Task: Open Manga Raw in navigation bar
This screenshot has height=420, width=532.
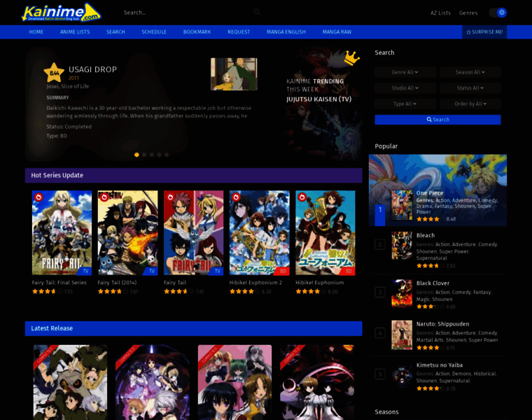Action: coord(337,32)
